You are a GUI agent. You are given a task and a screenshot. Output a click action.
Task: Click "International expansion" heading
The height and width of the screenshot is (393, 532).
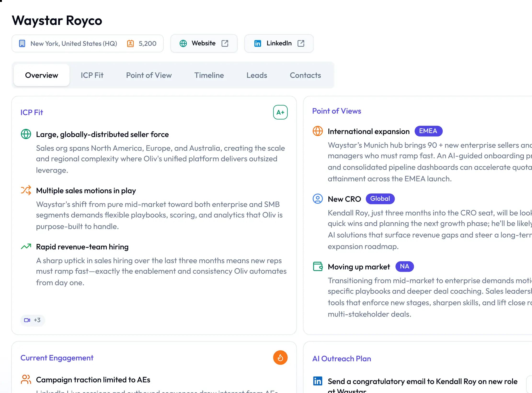tap(369, 131)
